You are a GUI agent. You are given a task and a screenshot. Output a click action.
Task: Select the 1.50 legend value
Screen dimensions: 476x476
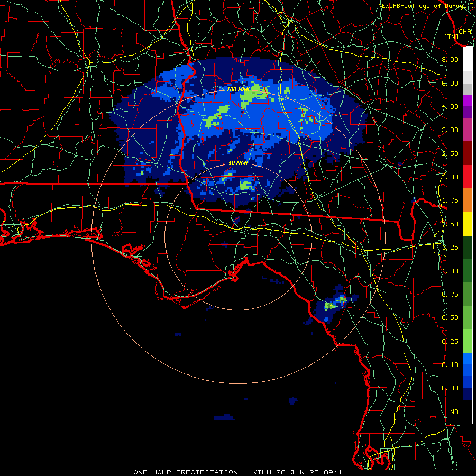pos(450,224)
